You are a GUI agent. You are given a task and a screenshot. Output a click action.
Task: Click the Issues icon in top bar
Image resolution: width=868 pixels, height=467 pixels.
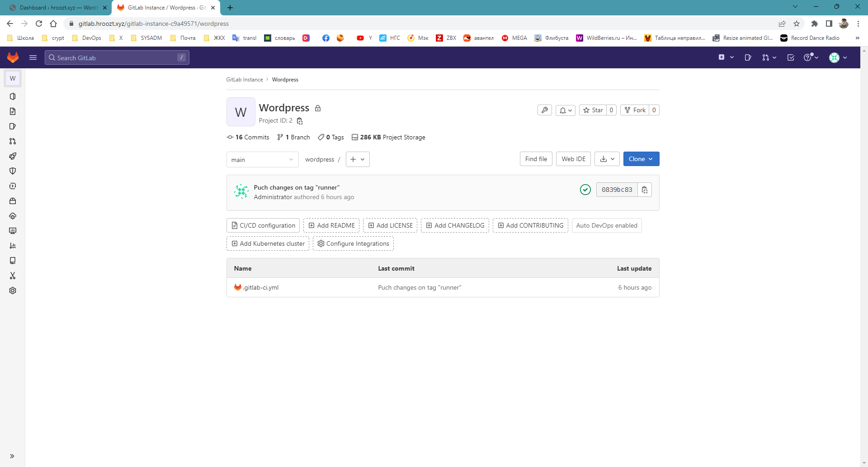coord(748,57)
